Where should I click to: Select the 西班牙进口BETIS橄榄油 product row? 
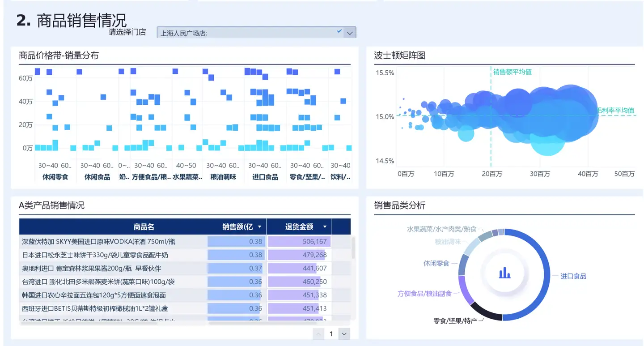pyautogui.click(x=185, y=308)
